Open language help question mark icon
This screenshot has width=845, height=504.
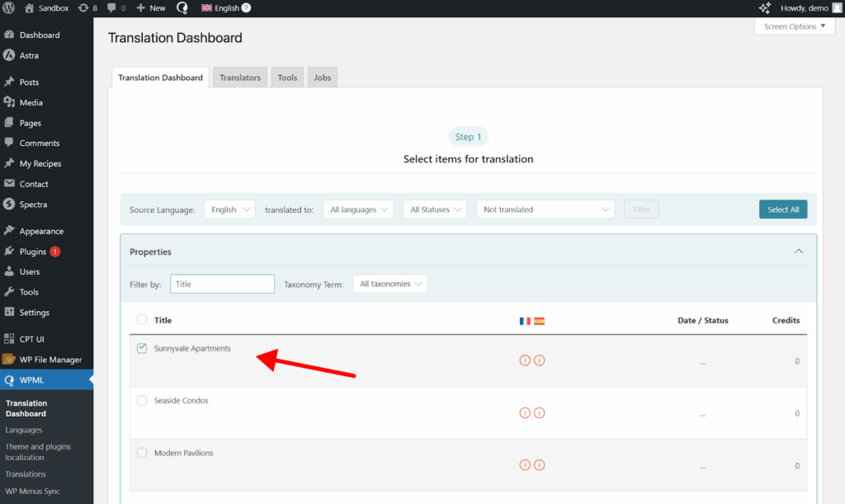[246, 8]
